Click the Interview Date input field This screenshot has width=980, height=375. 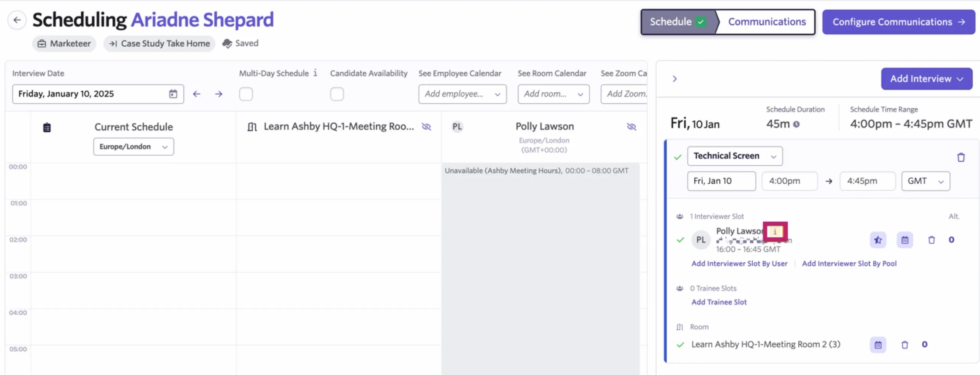click(98, 94)
